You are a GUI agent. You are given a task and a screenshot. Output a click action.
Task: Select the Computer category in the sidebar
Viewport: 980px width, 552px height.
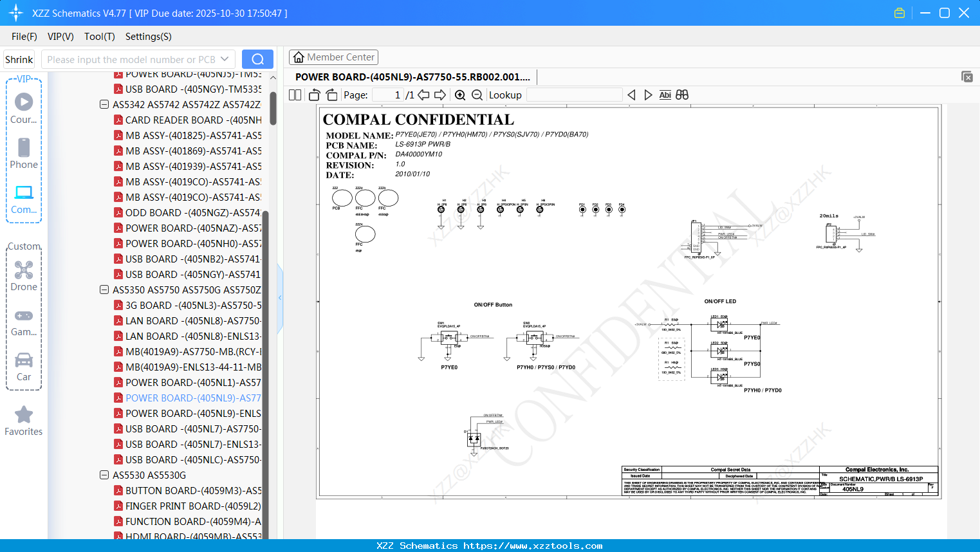click(24, 199)
